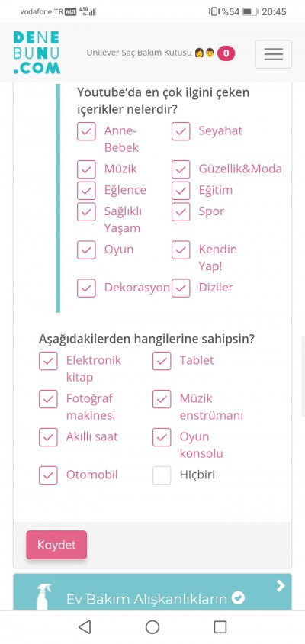This screenshot has width=305, height=644.
Task: Expand the Ev Bakım Alışkanlıkların section chevron
Action: coord(281,586)
